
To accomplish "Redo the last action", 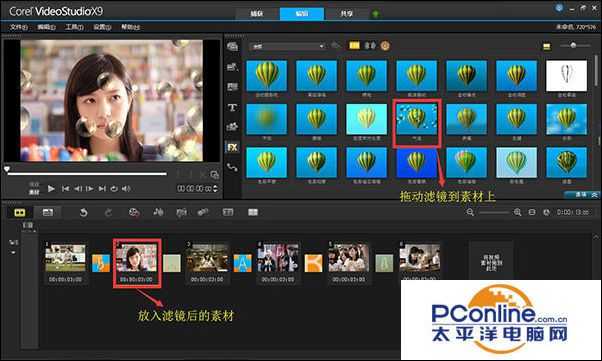I will pos(109,212).
